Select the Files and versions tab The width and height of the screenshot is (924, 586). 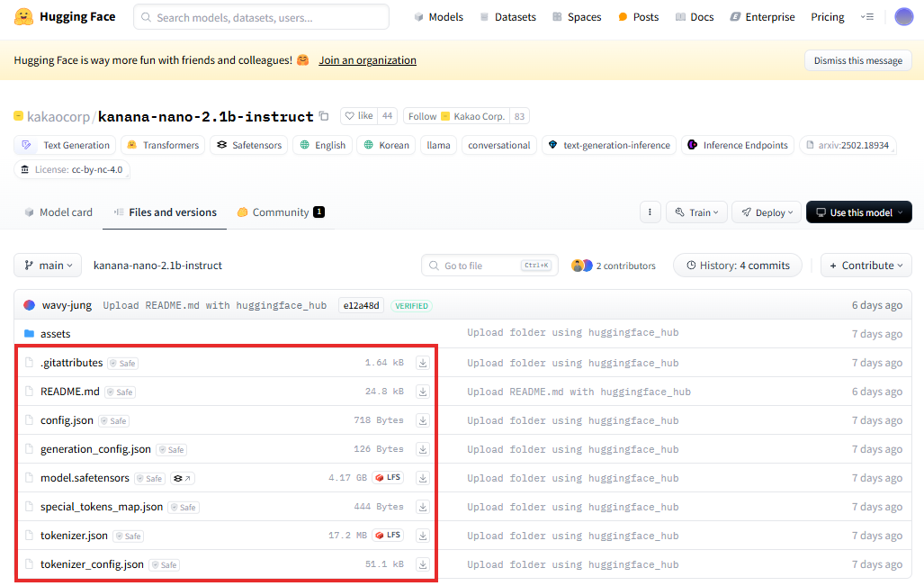[x=165, y=212]
